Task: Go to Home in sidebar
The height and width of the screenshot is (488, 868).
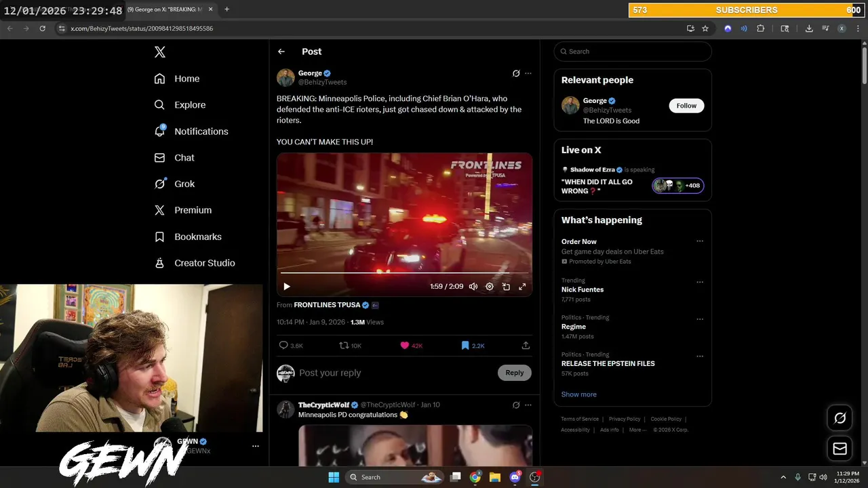Action: pos(177,79)
